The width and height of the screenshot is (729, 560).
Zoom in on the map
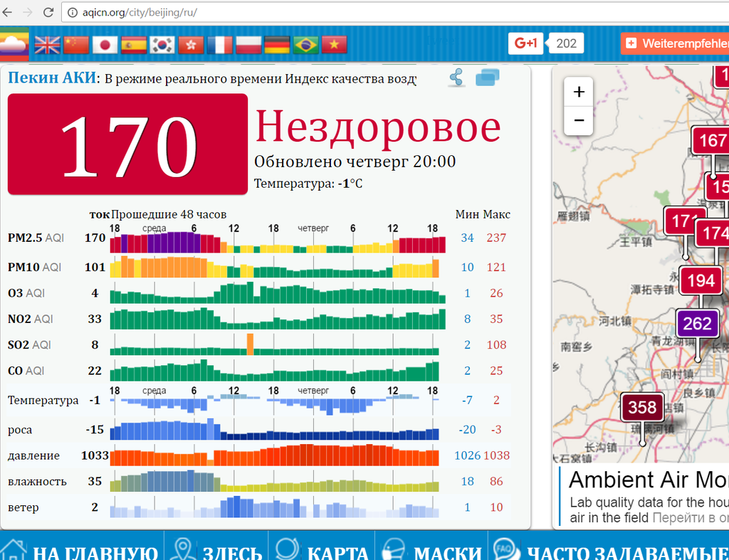click(x=578, y=92)
